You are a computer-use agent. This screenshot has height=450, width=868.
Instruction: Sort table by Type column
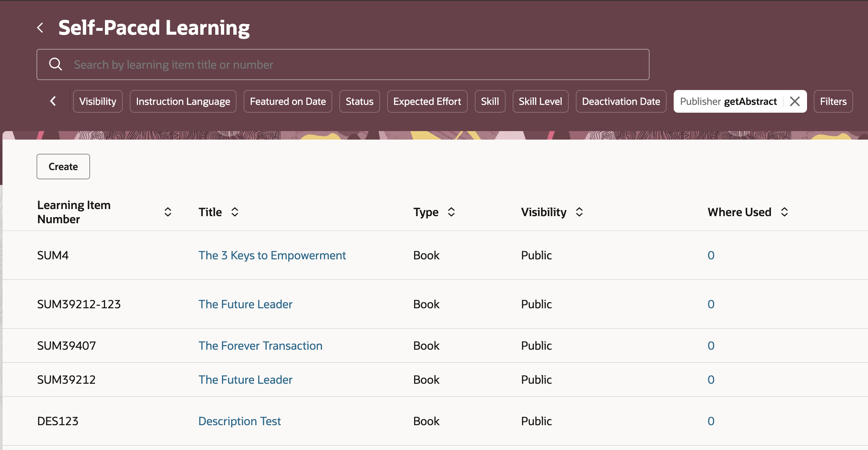pos(451,212)
